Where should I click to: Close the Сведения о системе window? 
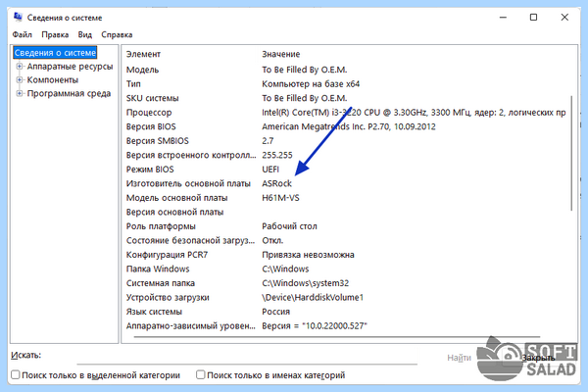[x=564, y=18]
